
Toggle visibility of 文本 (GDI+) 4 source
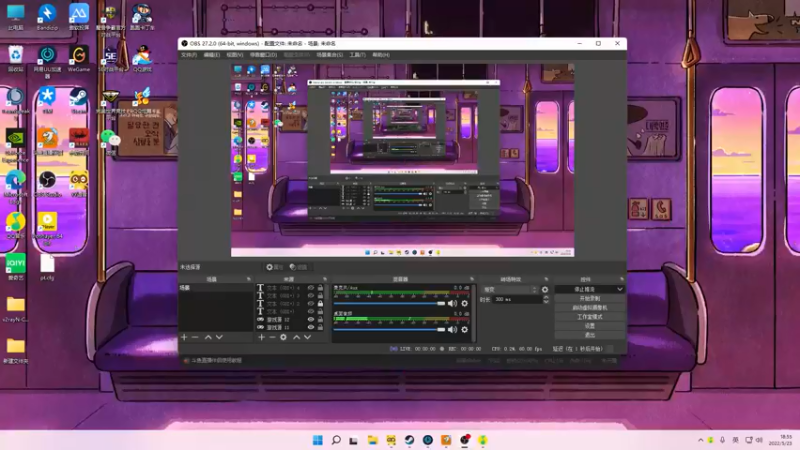coord(311,288)
